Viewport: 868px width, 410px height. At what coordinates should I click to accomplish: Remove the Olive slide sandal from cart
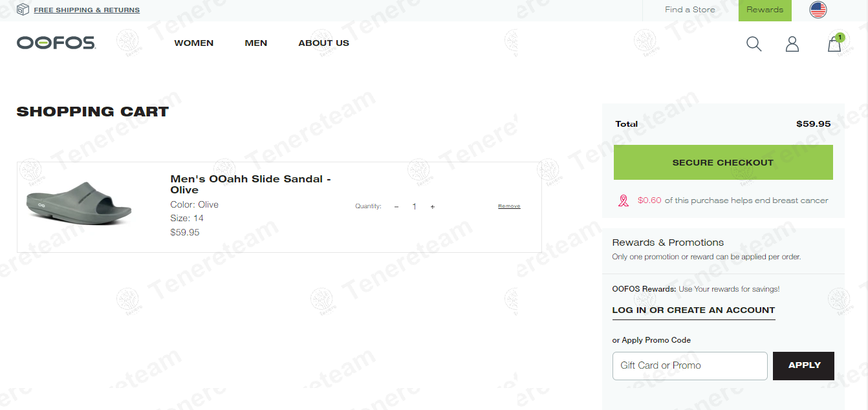[509, 206]
